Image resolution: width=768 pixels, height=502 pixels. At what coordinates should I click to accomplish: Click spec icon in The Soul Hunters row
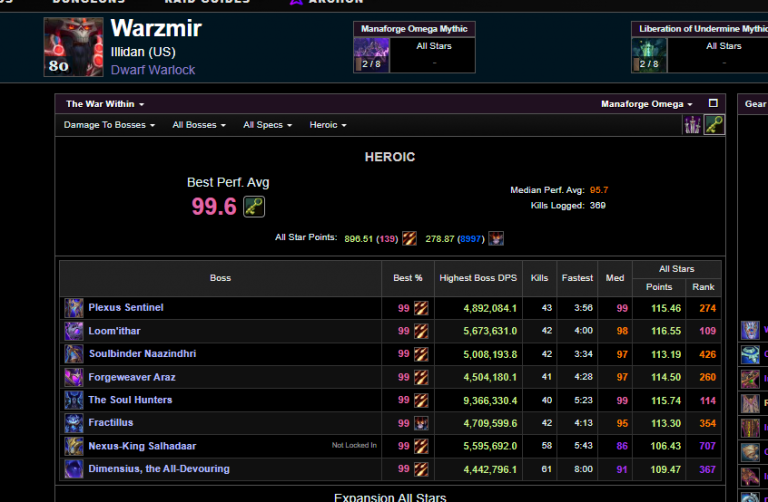(421, 400)
